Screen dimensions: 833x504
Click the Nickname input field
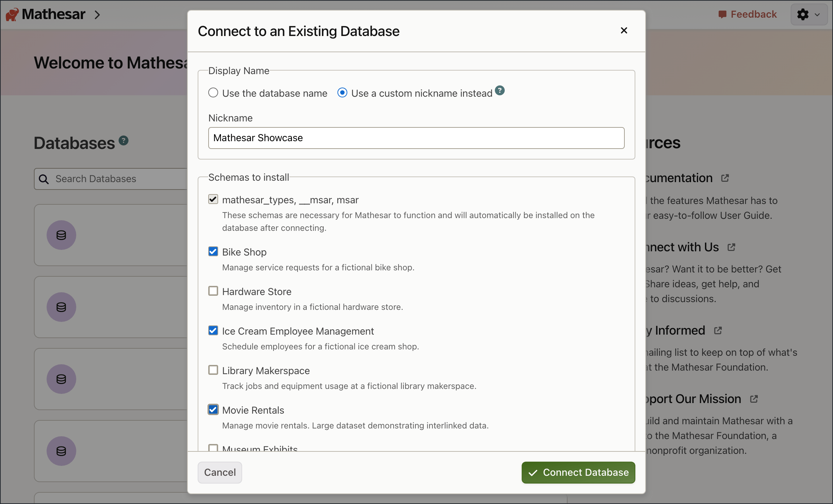(x=416, y=138)
